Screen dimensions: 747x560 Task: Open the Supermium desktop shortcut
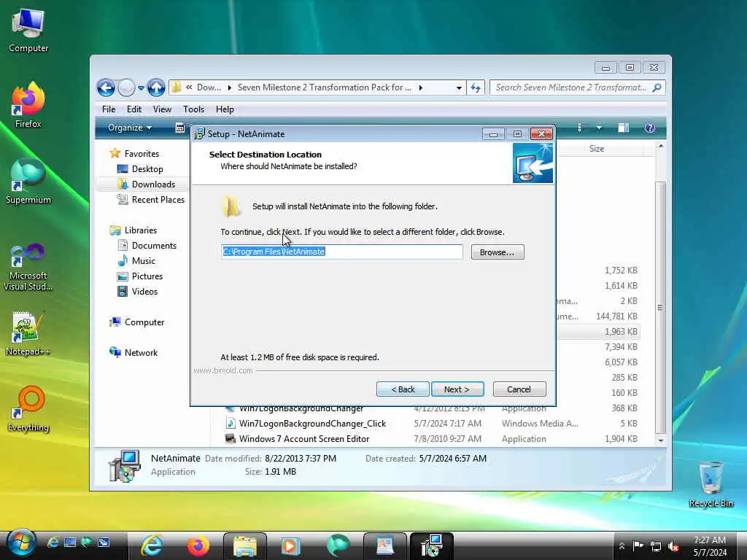[x=28, y=182]
